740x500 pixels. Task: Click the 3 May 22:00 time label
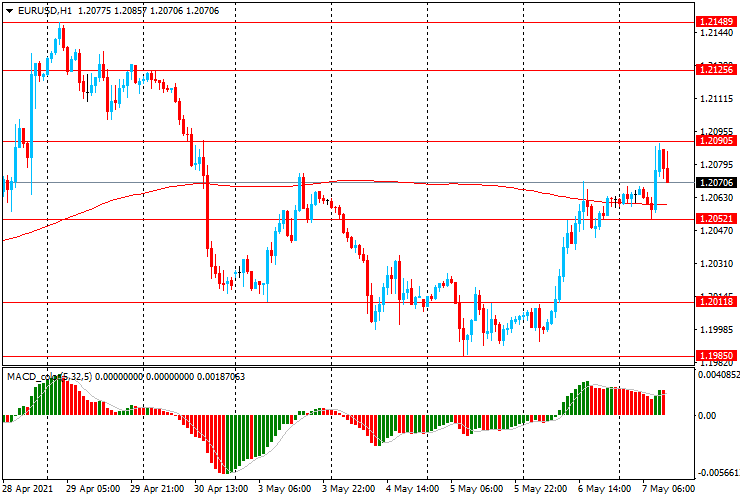point(349,489)
